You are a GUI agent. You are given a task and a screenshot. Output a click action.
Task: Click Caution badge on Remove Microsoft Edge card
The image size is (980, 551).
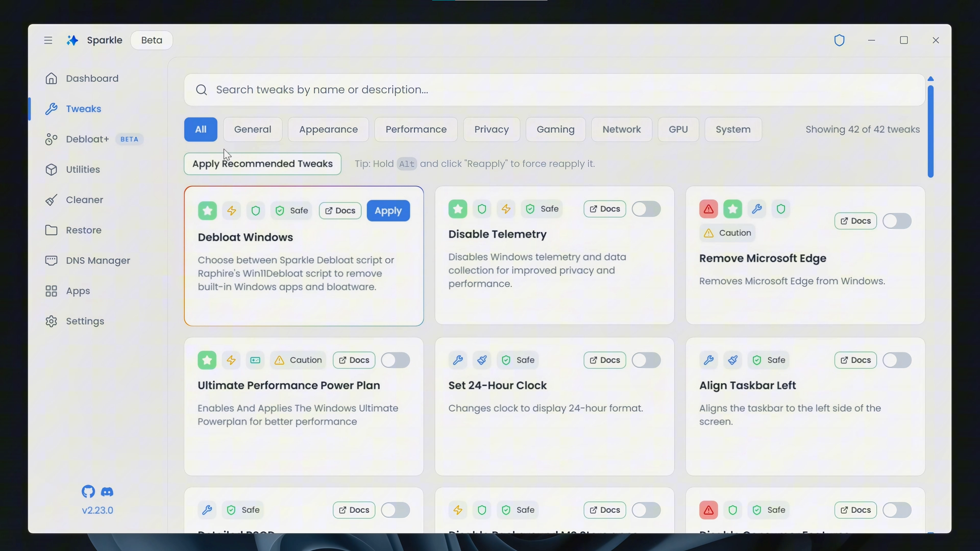(x=727, y=233)
